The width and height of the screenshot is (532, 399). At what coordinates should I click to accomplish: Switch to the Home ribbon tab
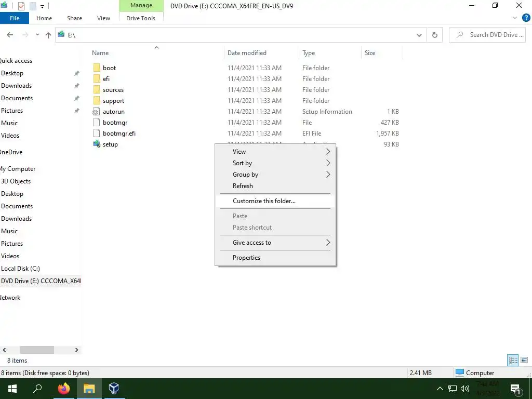(44, 18)
